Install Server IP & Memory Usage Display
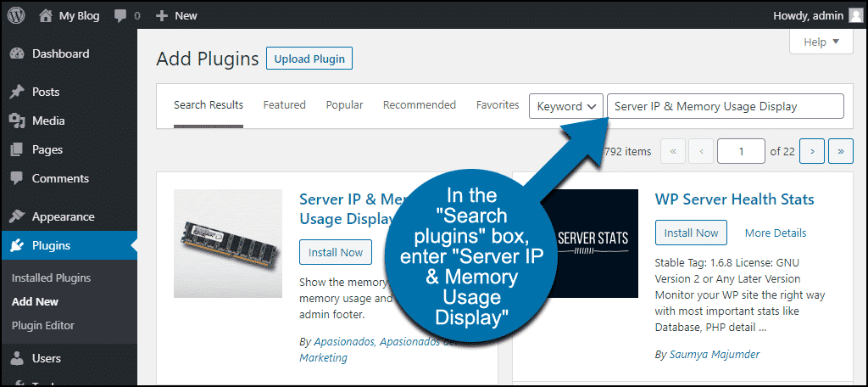868x387 pixels. click(x=336, y=252)
